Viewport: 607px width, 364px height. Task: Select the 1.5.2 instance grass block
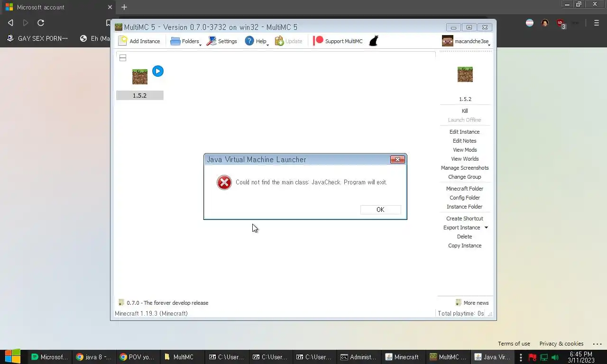pyautogui.click(x=140, y=76)
